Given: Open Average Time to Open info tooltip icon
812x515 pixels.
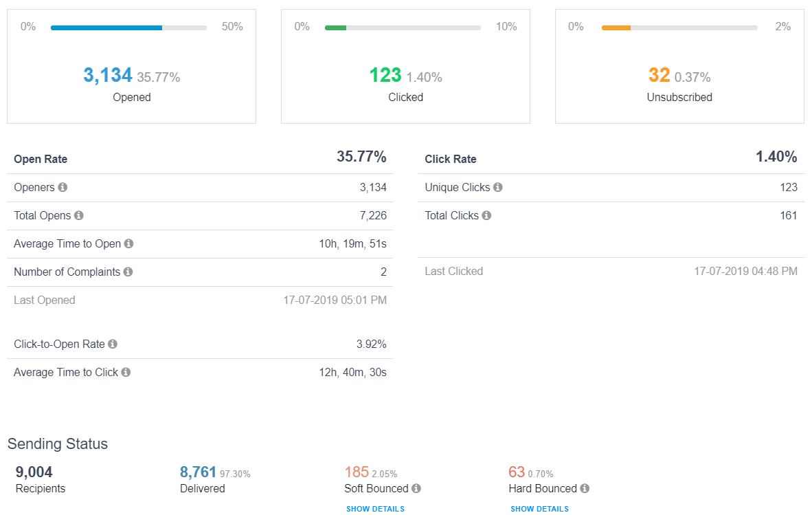Looking at the screenshot, I should tap(129, 243).
